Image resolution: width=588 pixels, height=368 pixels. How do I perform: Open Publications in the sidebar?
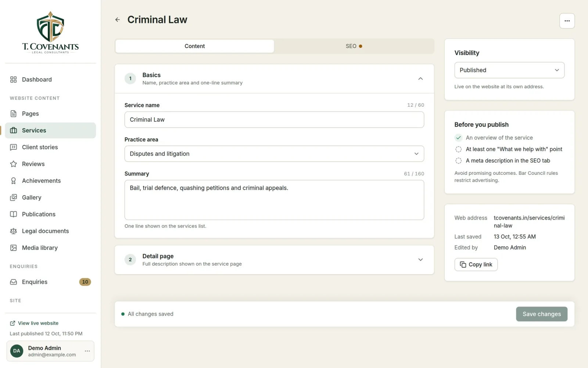50,214
